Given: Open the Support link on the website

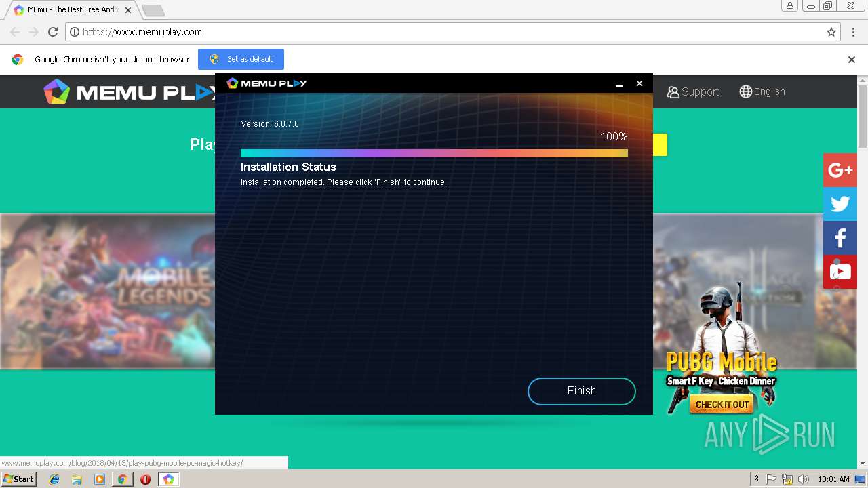Looking at the screenshot, I should click(x=692, y=91).
